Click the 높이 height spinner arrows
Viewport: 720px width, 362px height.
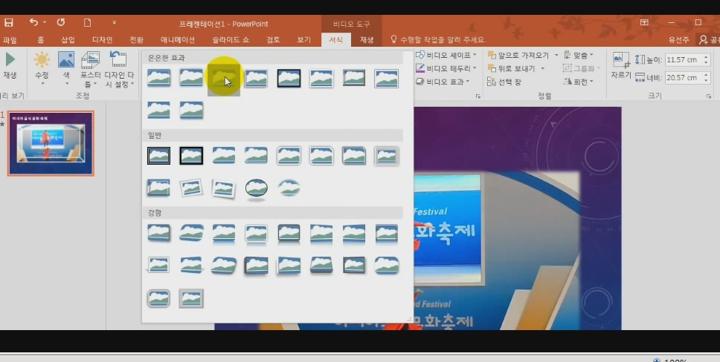tap(706, 60)
